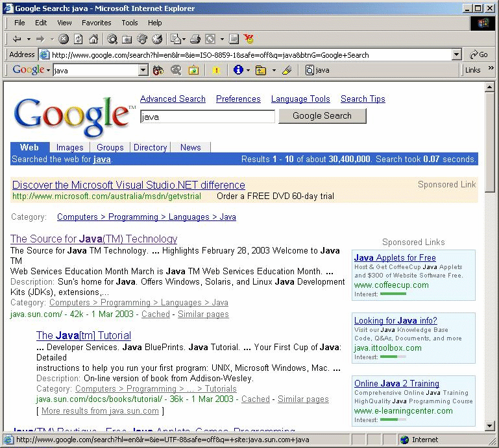This screenshot has height=448, width=499.
Task: Click the page icon in the Address bar
Action: click(44, 54)
